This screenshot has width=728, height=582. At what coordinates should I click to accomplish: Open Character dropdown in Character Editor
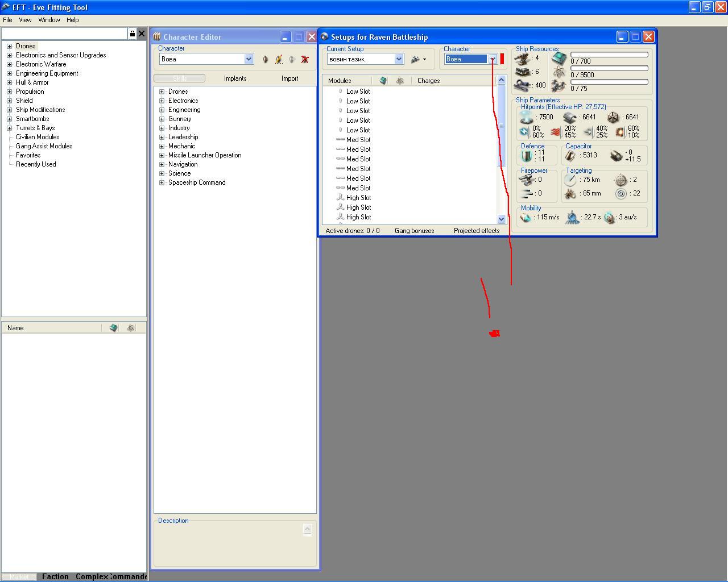pos(249,59)
